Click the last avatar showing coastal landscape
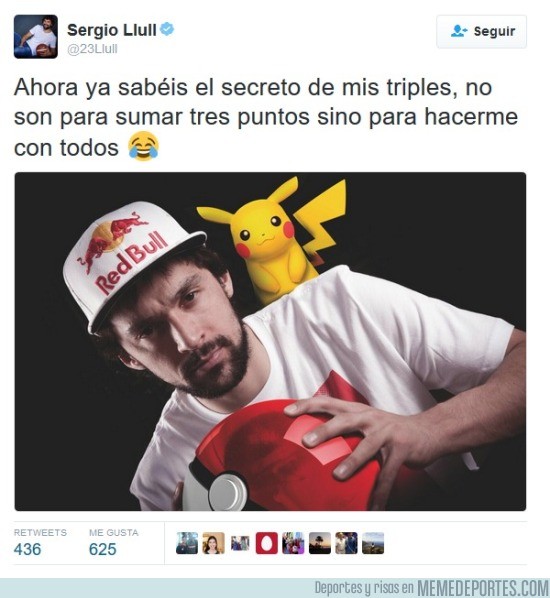The height and width of the screenshot is (598, 550). (x=373, y=543)
